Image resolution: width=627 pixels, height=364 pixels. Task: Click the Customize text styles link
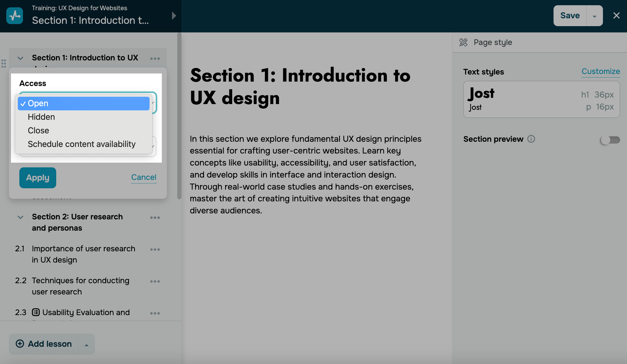tap(601, 71)
